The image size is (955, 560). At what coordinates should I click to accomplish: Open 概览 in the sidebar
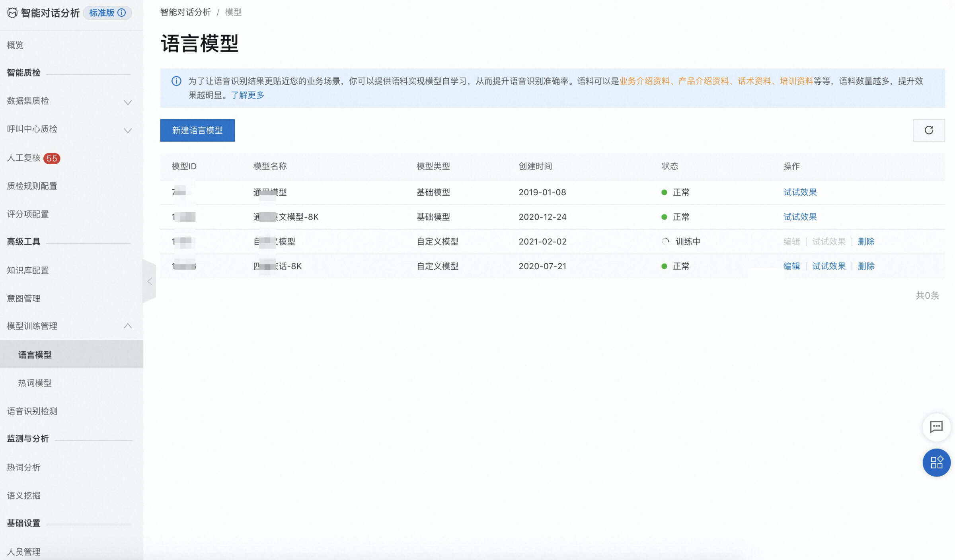pyautogui.click(x=15, y=45)
